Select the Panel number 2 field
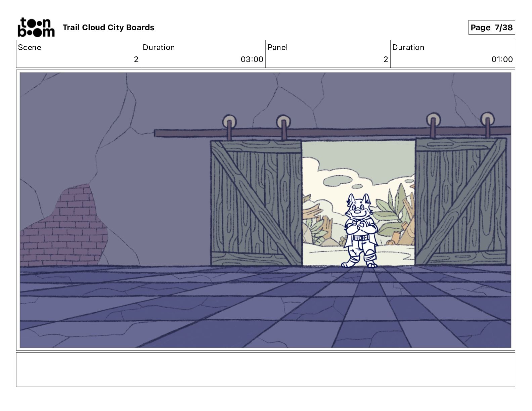This screenshot has width=532, height=411. [328, 54]
